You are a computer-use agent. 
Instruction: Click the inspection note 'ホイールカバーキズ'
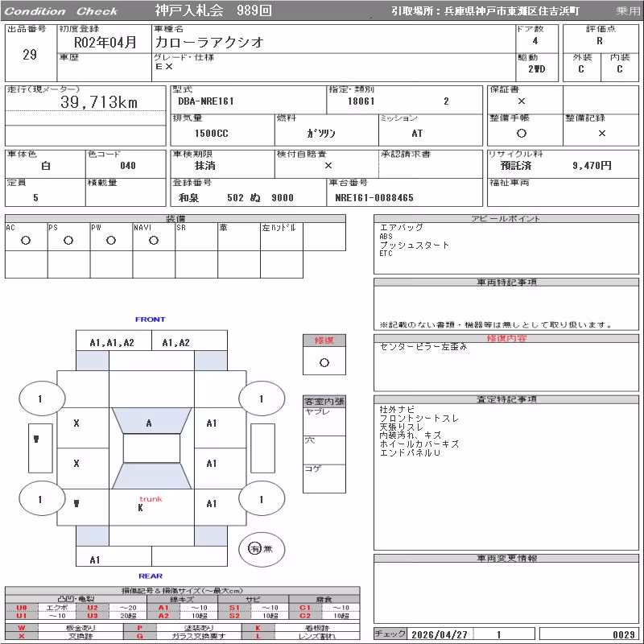pos(419,444)
